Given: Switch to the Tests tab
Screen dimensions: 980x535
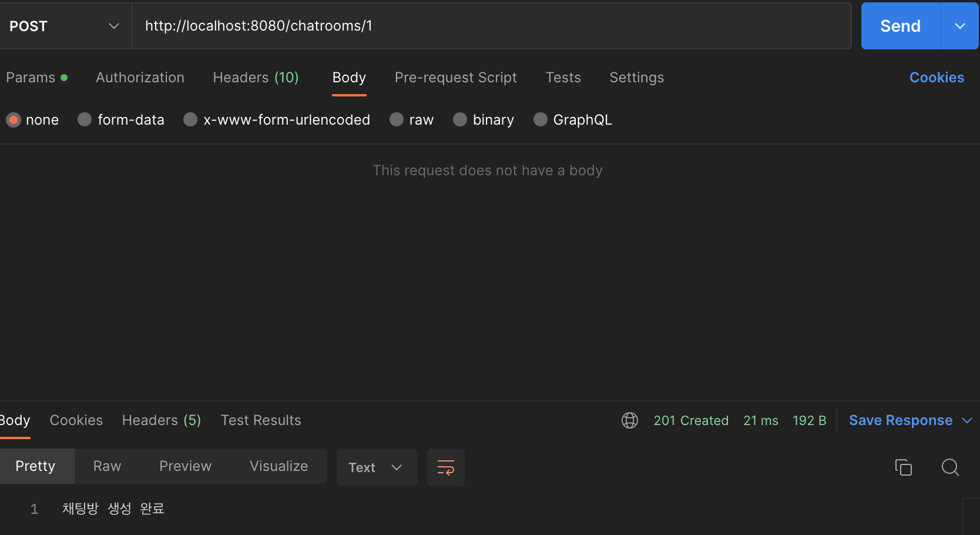Looking at the screenshot, I should (x=563, y=78).
